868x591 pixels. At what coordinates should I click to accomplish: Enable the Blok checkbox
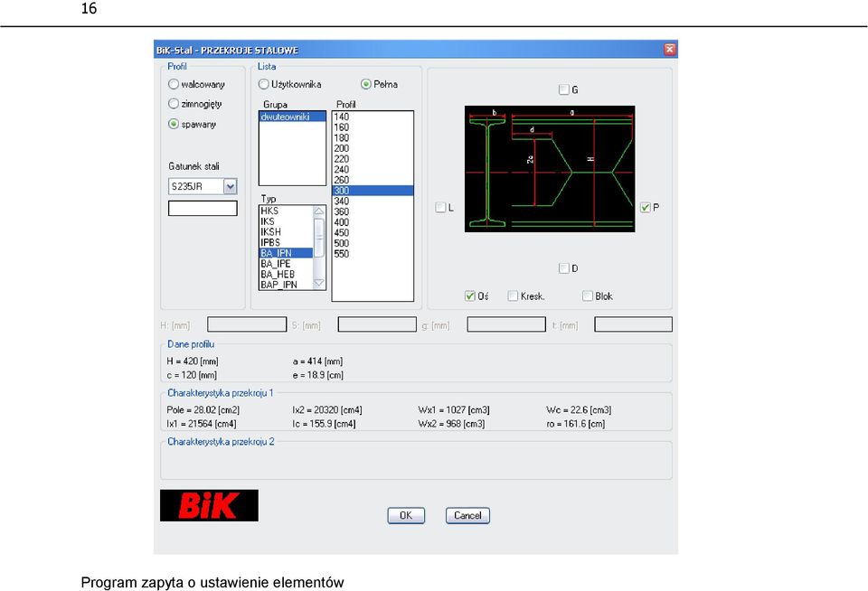[x=588, y=296]
